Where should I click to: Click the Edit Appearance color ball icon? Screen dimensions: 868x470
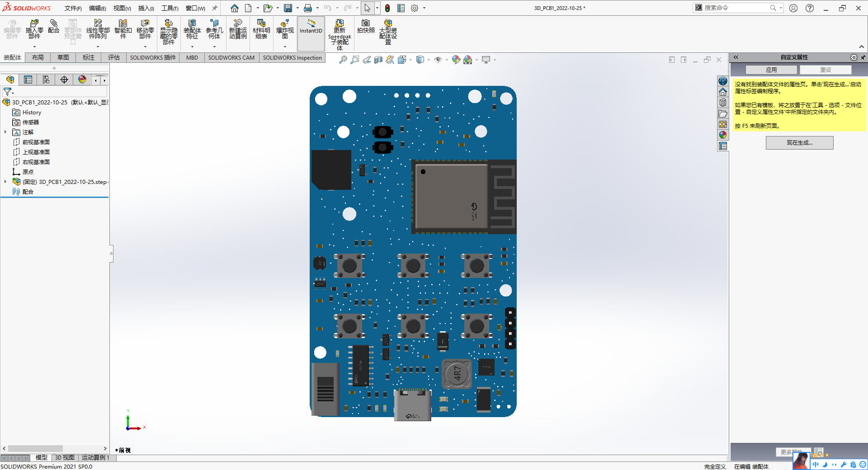[x=456, y=60]
